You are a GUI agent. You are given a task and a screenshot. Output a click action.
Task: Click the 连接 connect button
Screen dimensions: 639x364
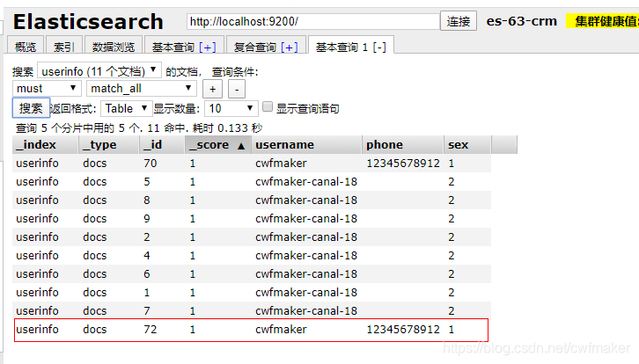click(459, 21)
